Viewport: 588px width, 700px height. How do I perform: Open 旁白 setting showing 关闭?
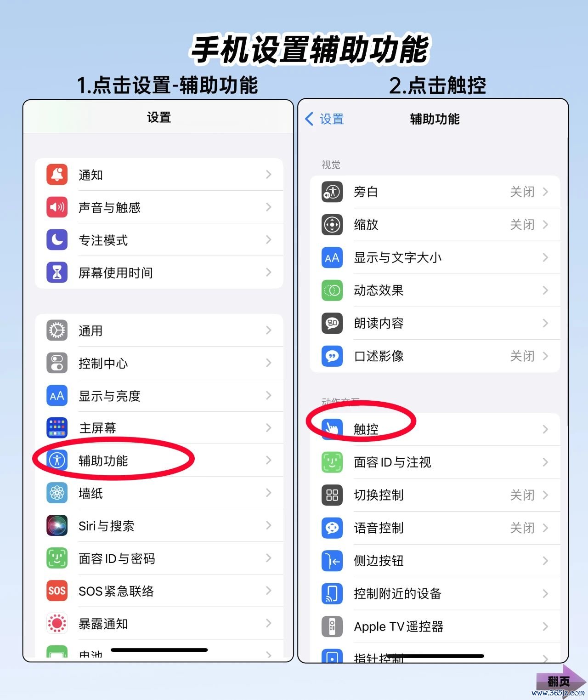(435, 192)
